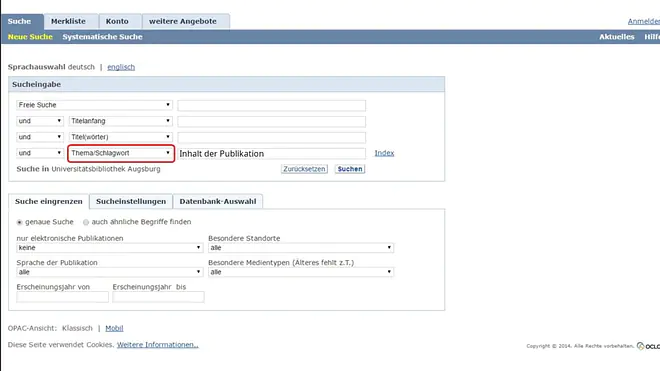Select the genaue Suche radio button
The image size is (660, 371).
(19, 222)
